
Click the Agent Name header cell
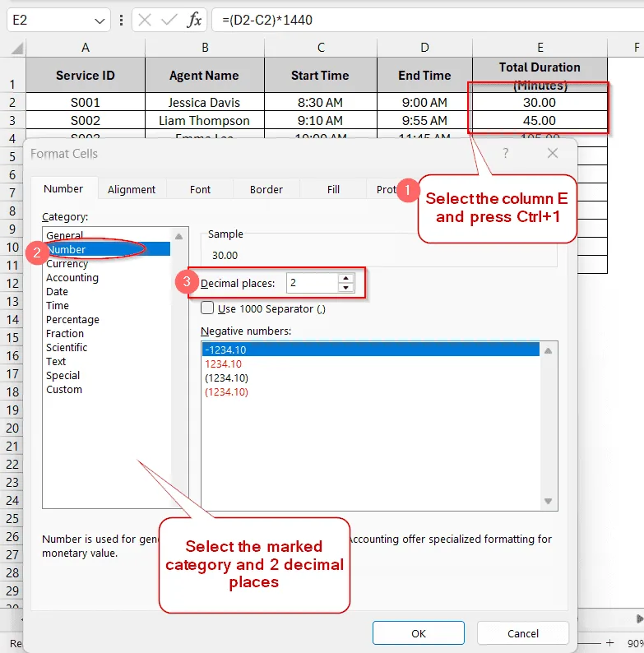point(205,75)
